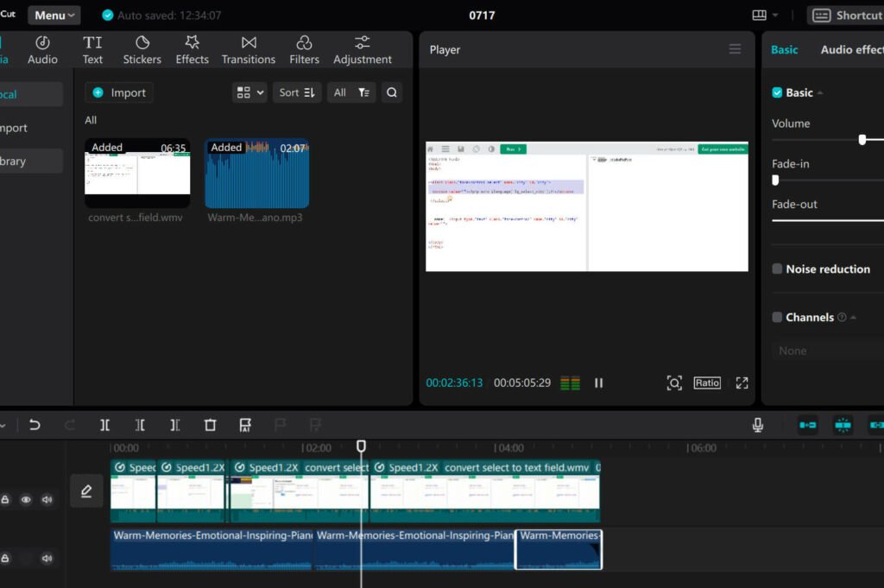Mute the audio track
This screenshot has height=588, width=884.
pyautogui.click(x=47, y=558)
